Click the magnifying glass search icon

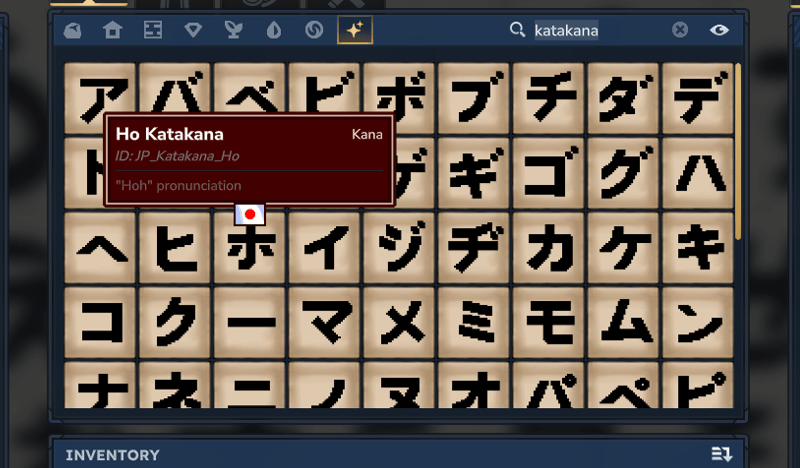517,30
